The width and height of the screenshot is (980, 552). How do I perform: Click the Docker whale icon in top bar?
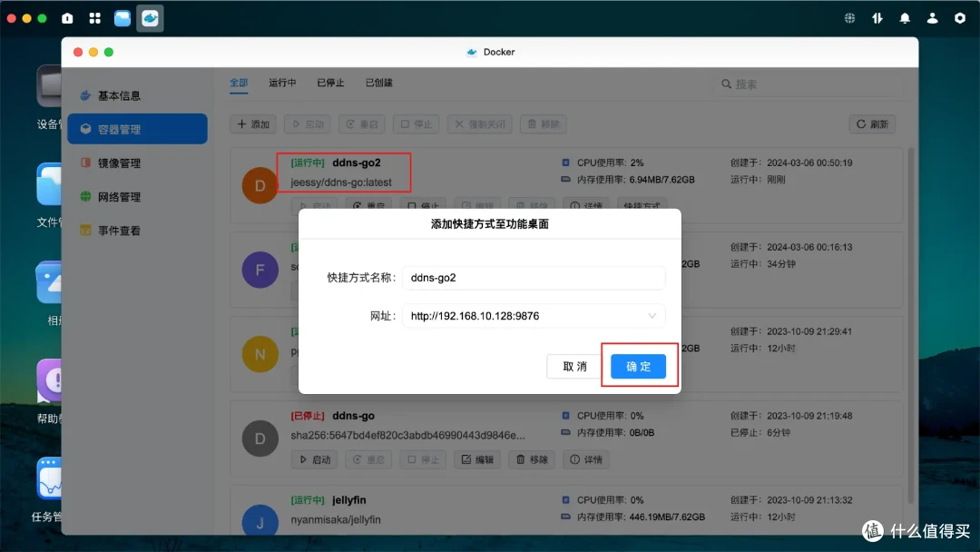pyautogui.click(x=150, y=18)
